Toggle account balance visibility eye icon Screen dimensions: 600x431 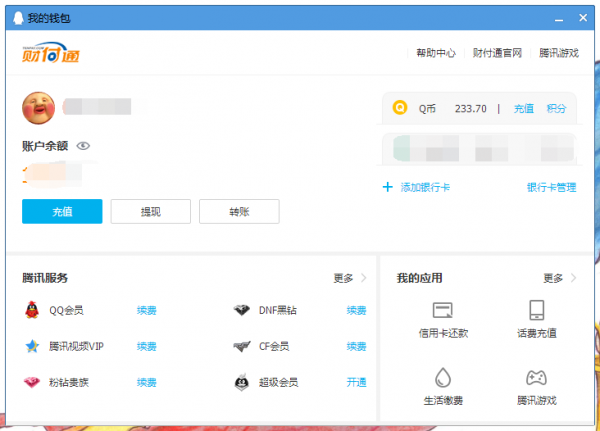pos(83,146)
